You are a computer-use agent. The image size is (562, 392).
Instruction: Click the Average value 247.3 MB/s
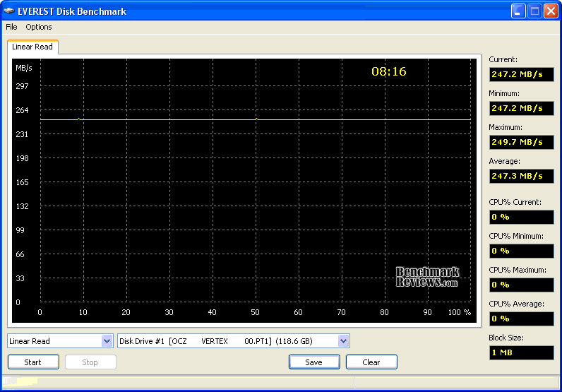point(522,176)
